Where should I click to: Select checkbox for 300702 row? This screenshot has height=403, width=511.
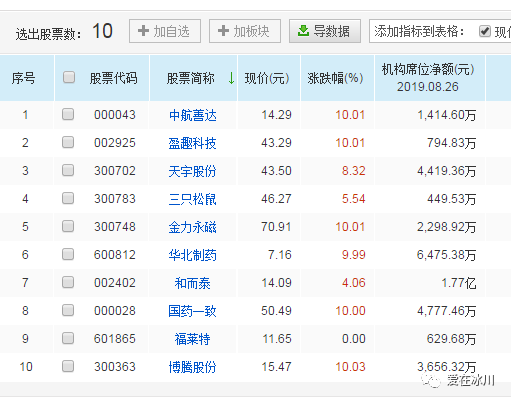pos(68,170)
